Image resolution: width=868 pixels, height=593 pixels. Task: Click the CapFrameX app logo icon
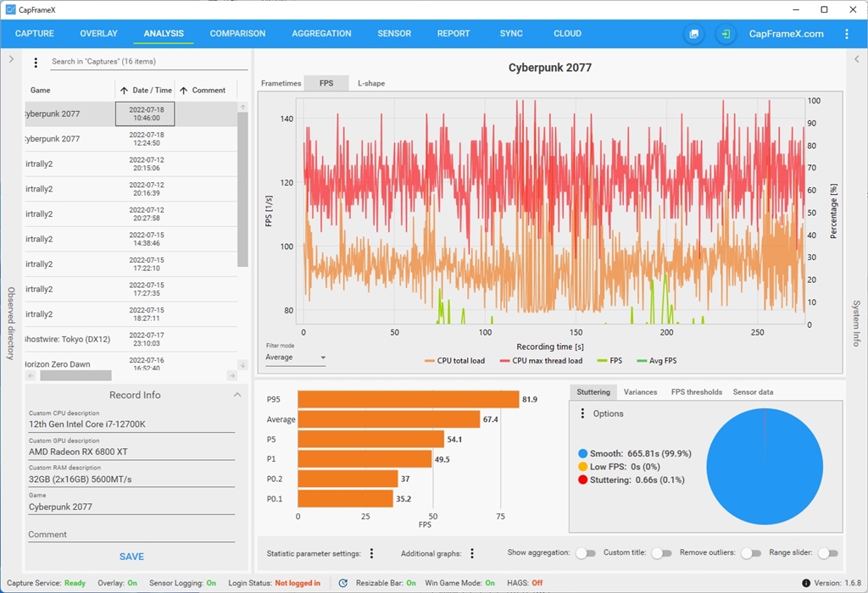coord(10,9)
